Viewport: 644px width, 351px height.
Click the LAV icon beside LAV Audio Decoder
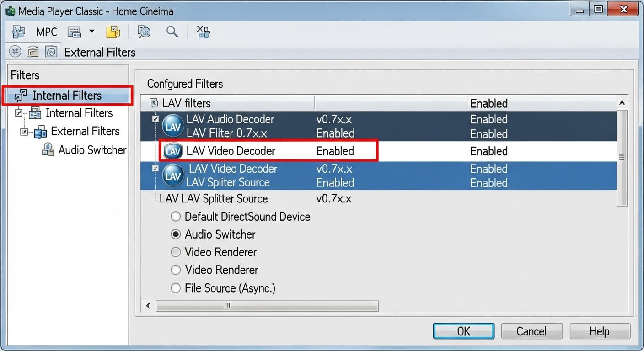point(173,126)
